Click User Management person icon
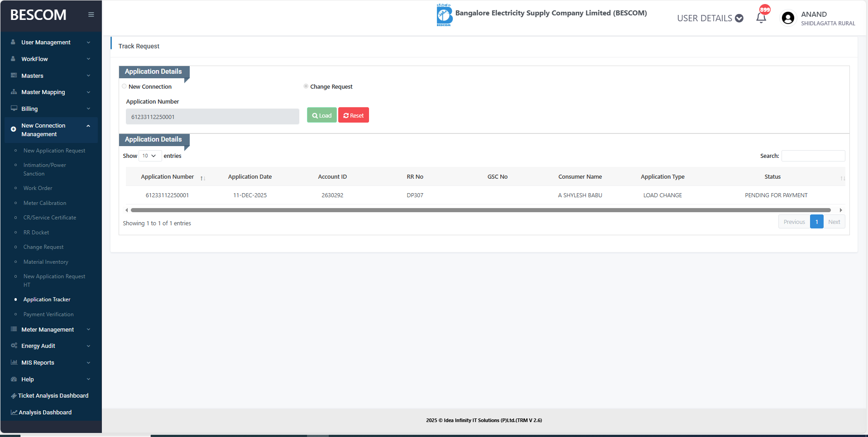This screenshot has width=868, height=437. tap(13, 42)
